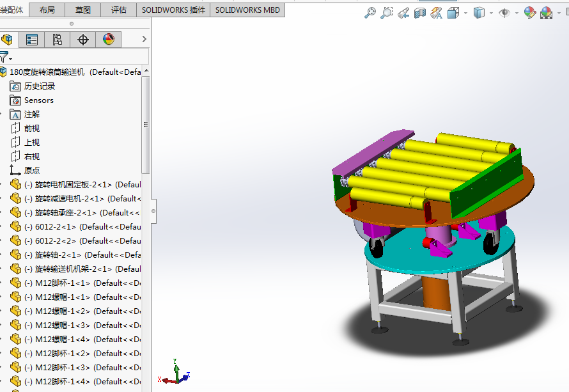Activate the Section View tool
Screen dimensions: 569x392
[420, 13]
